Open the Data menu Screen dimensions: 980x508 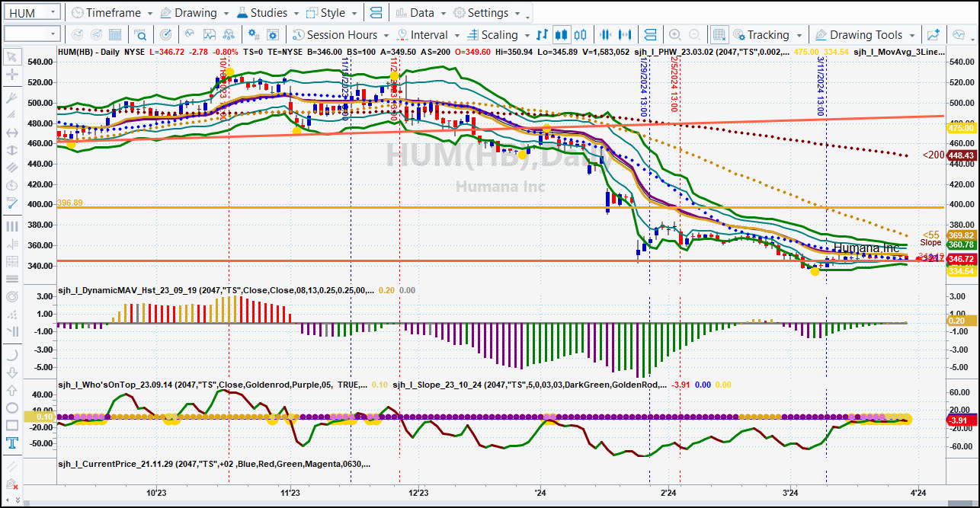click(421, 13)
